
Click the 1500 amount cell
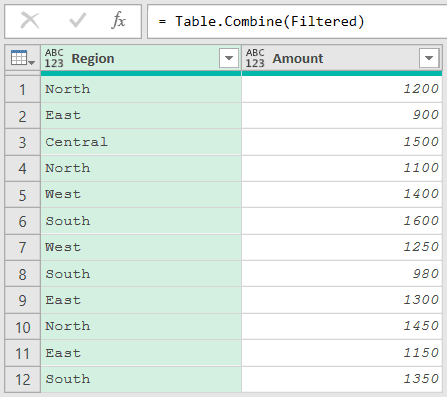coord(342,142)
